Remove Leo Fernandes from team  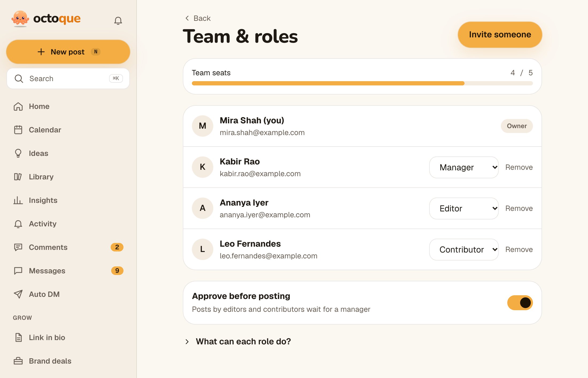pos(519,250)
